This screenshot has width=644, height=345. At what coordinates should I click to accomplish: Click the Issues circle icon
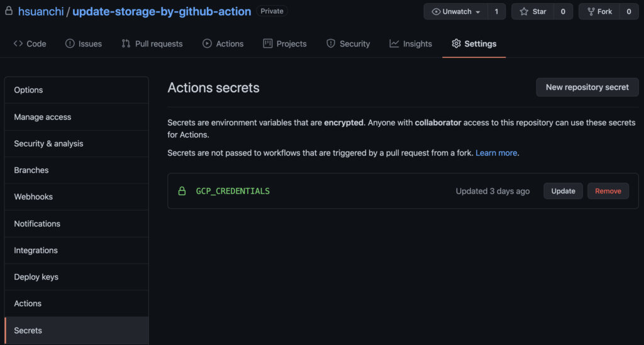click(70, 43)
